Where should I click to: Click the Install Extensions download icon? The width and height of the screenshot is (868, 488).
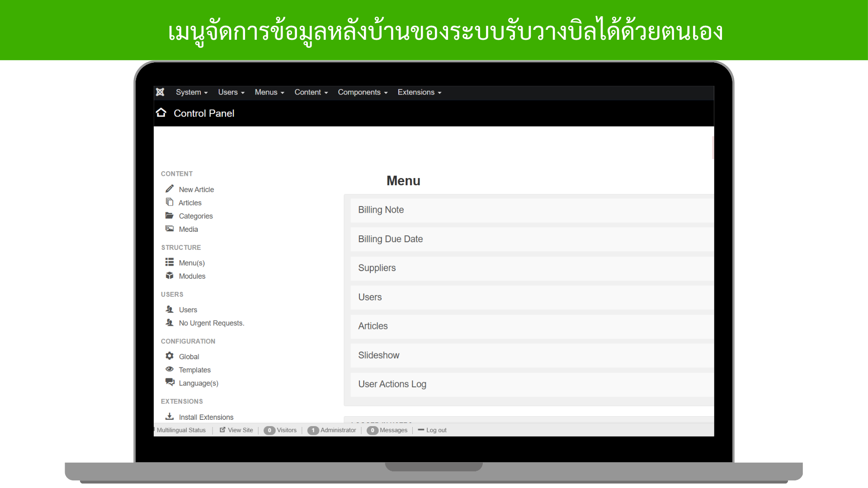(x=170, y=417)
